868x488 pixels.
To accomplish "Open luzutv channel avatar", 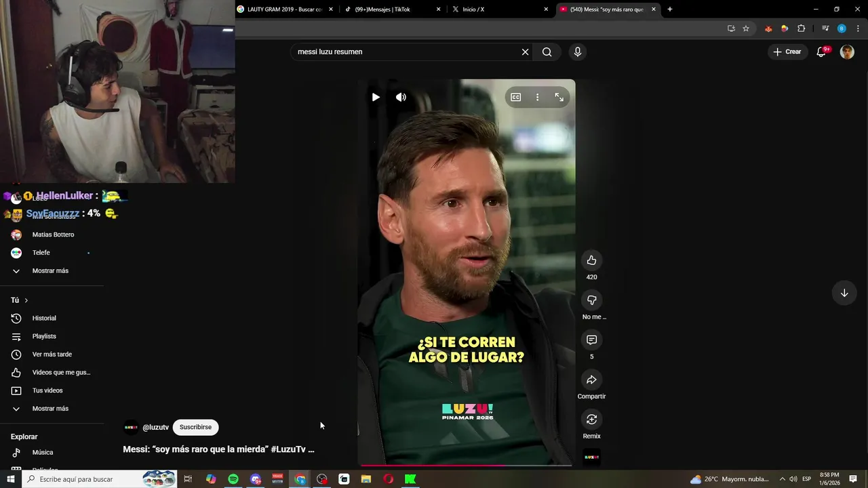I will click(x=131, y=427).
